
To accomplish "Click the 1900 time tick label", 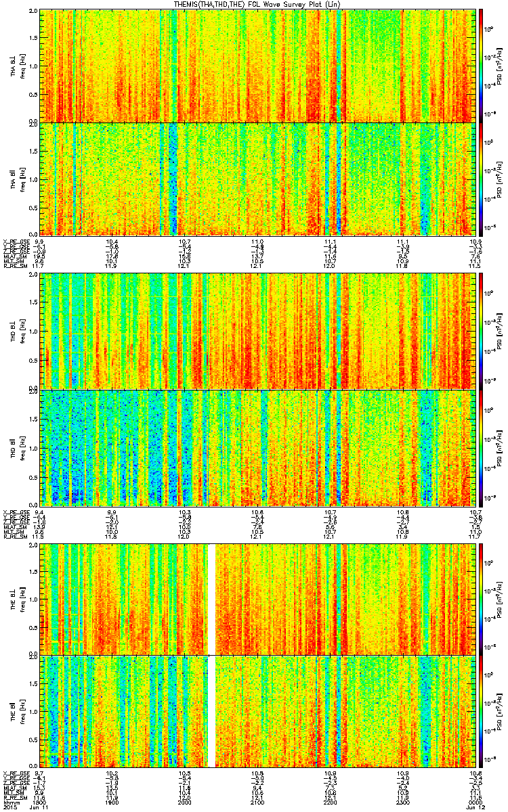I will click(113, 805).
